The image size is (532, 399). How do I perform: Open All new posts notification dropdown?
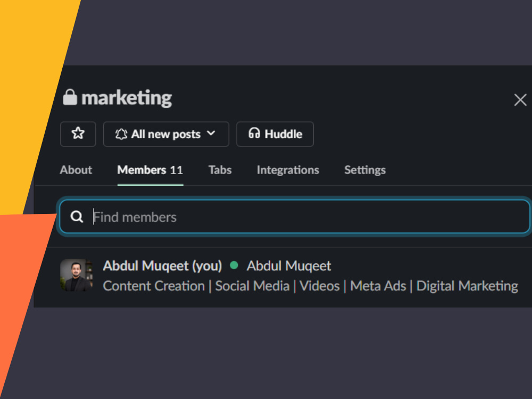(x=166, y=134)
